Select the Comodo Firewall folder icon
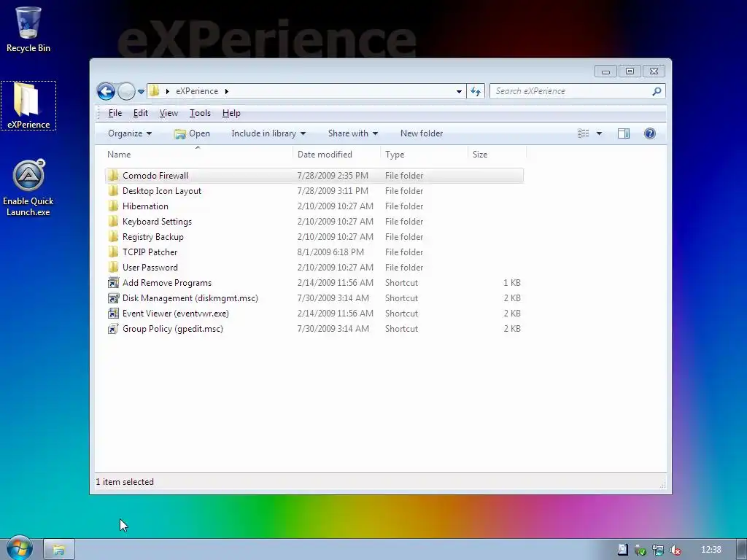Viewport: 747px width, 560px height. [x=113, y=175]
